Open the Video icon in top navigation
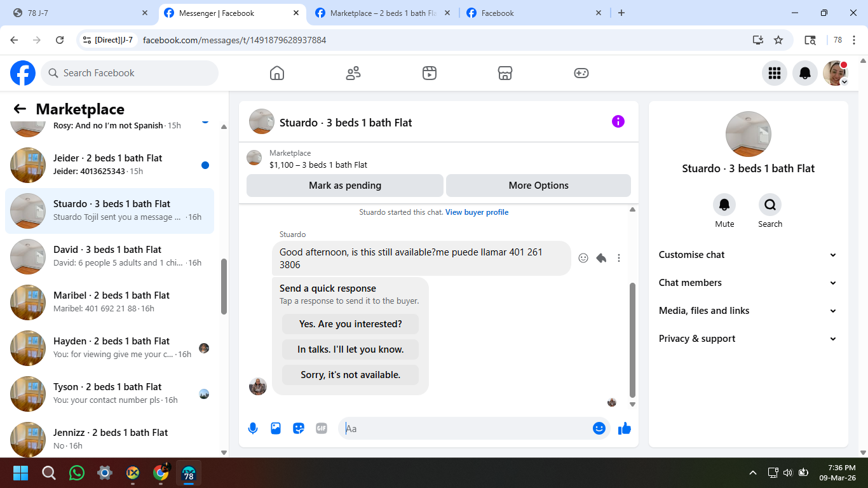The image size is (868, 488). click(430, 73)
